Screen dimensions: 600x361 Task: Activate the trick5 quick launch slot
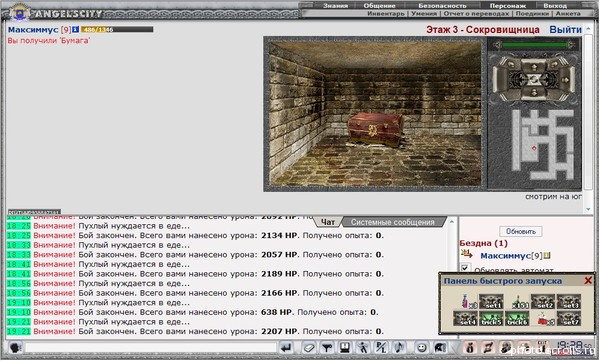tap(491, 319)
